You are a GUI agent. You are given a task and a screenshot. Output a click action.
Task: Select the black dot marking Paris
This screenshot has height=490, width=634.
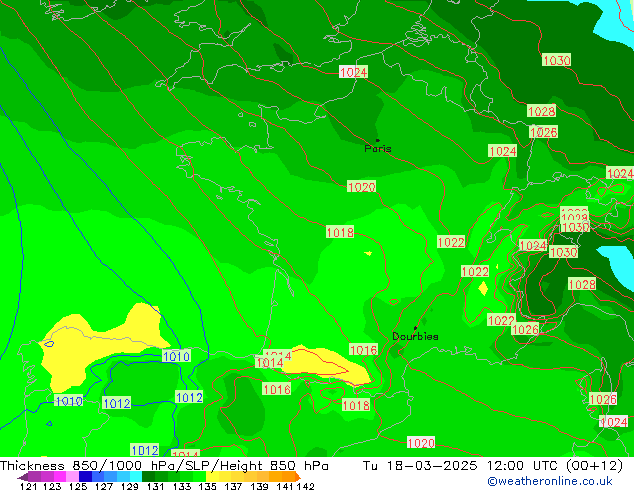(x=378, y=140)
